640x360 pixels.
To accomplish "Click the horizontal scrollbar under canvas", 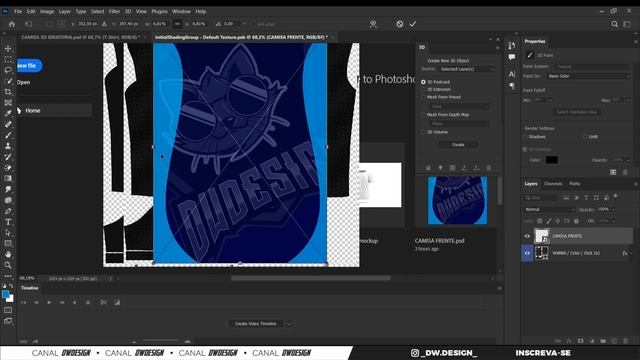I will click(x=311, y=278).
